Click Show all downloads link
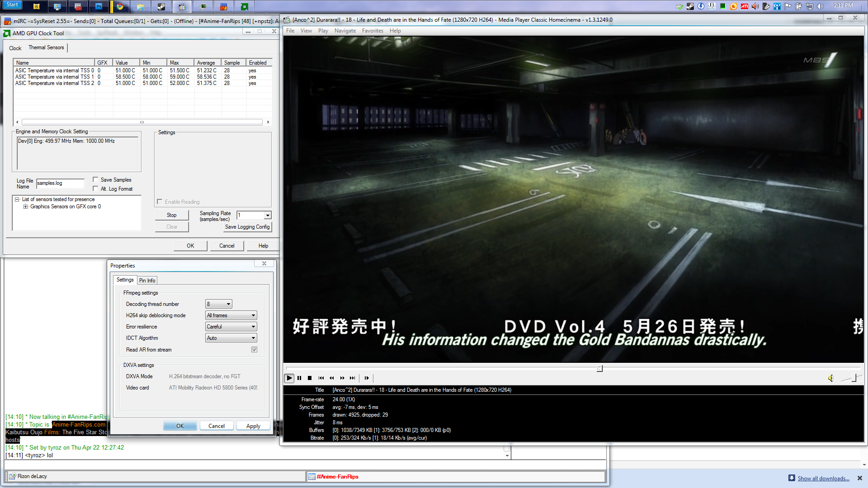Screen dimensions: 868x488 point(823,479)
